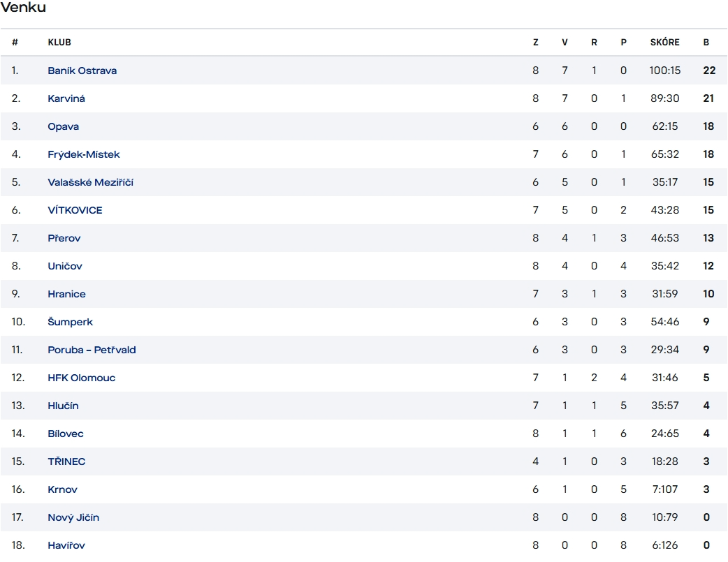This screenshot has width=728, height=562.
Task: Open the Hranice team link
Action: (67, 294)
